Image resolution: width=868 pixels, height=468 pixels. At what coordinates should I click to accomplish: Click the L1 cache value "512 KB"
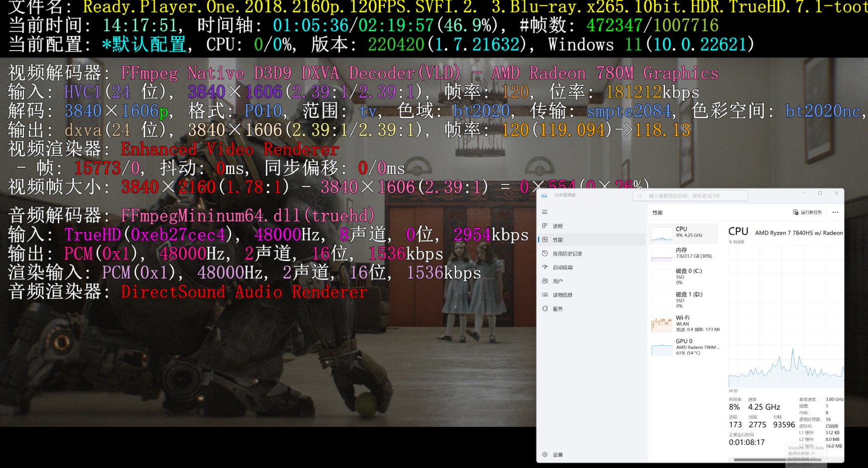832,433
